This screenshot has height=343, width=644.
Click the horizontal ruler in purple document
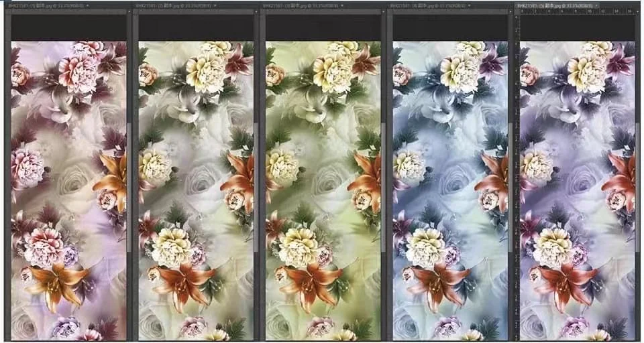point(578,12)
